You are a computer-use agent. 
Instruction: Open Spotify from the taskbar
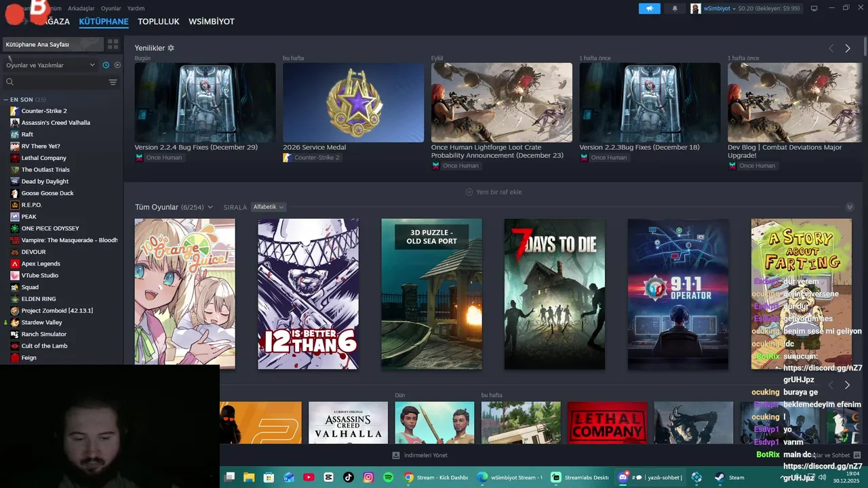coord(388,477)
